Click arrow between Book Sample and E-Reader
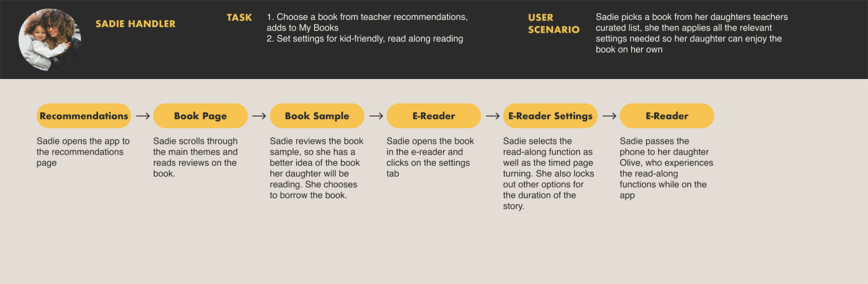 pos(376,116)
